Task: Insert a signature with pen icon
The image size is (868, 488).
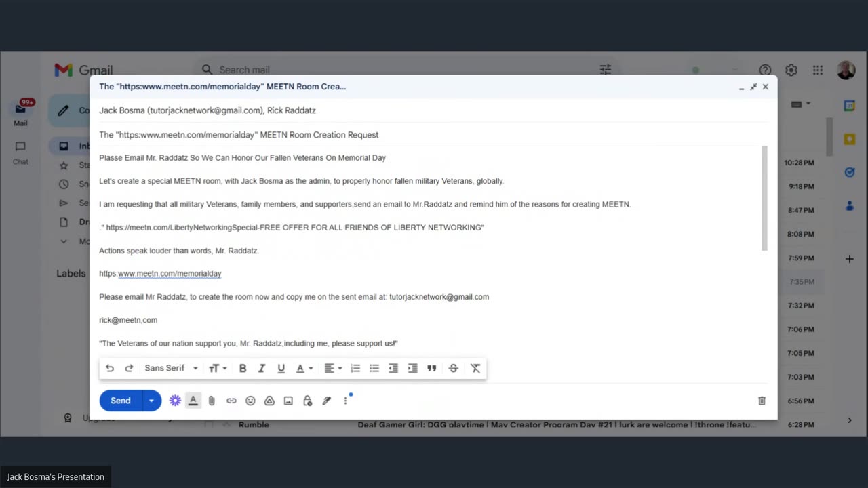Action: click(x=326, y=401)
